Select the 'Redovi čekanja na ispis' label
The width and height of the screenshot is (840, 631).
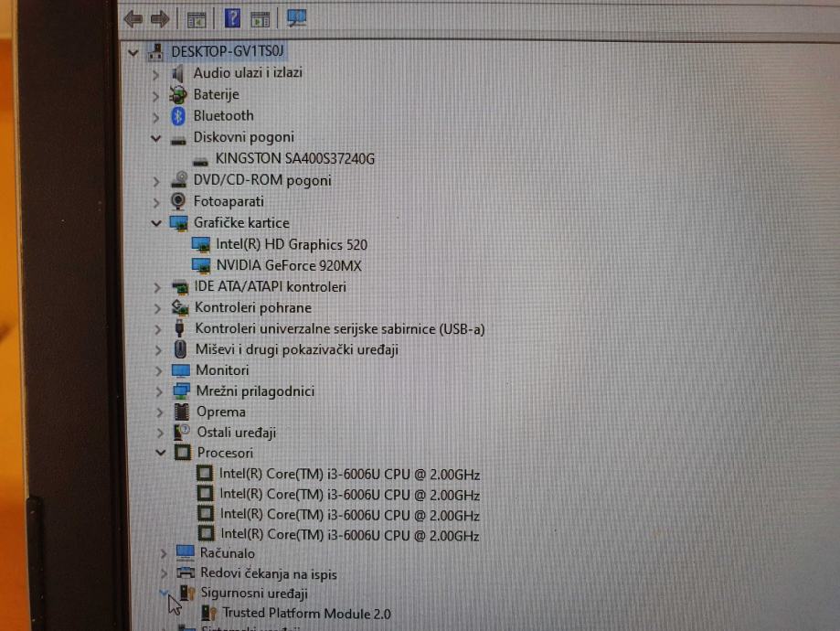pos(269,573)
